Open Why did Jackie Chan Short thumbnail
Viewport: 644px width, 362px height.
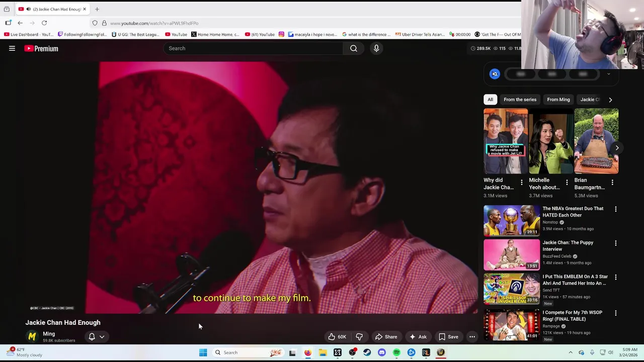(x=506, y=141)
